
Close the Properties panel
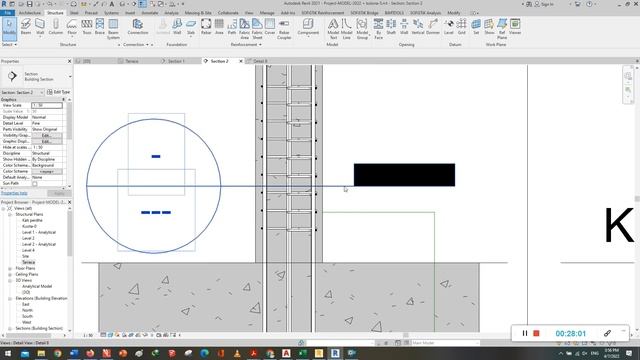(69, 61)
